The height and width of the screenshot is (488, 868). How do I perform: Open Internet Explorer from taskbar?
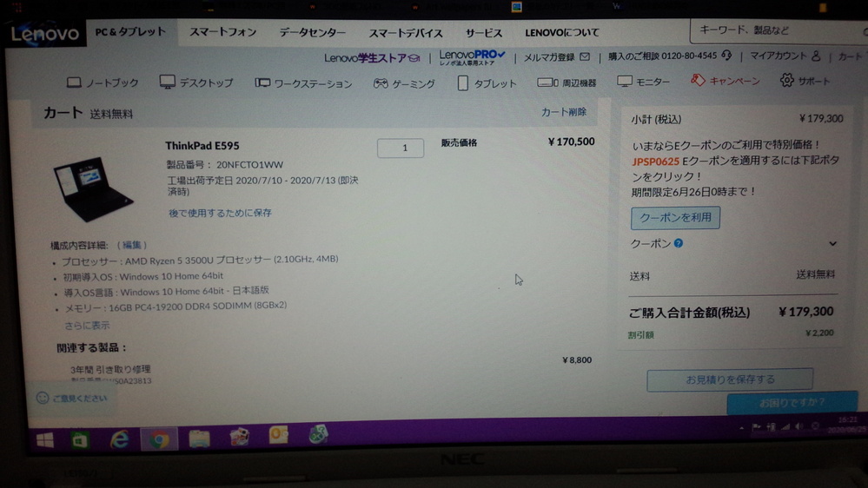click(x=119, y=440)
